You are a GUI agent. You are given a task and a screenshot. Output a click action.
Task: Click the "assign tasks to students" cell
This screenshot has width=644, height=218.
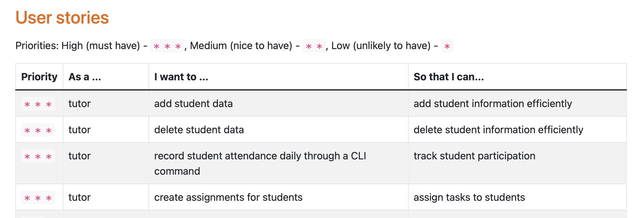(x=469, y=197)
